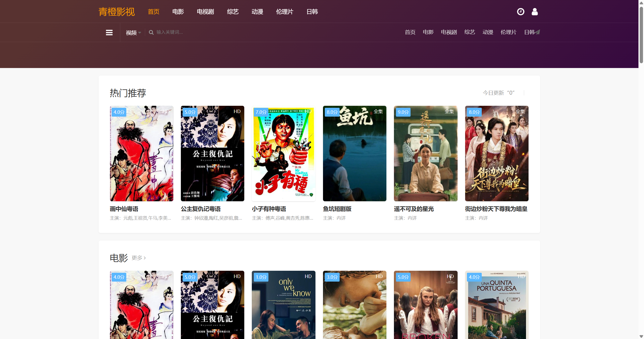
Task: Click the user account icon
Action: click(535, 12)
